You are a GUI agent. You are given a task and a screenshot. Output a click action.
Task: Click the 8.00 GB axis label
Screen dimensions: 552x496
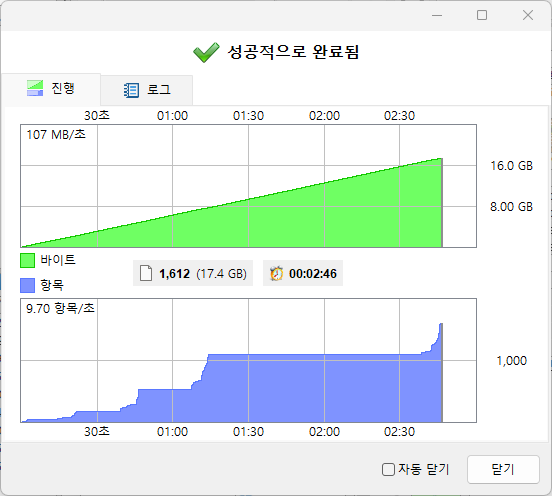pos(512,207)
